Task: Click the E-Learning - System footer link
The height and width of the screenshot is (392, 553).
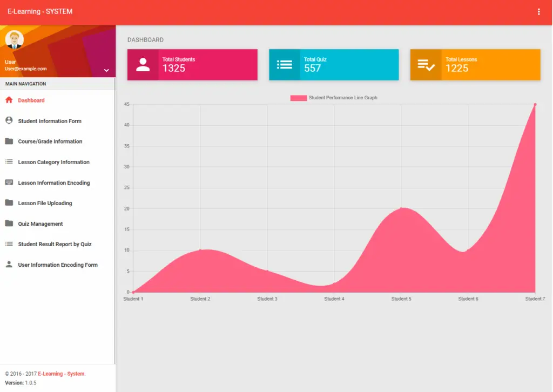Action: [x=61, y=373]
